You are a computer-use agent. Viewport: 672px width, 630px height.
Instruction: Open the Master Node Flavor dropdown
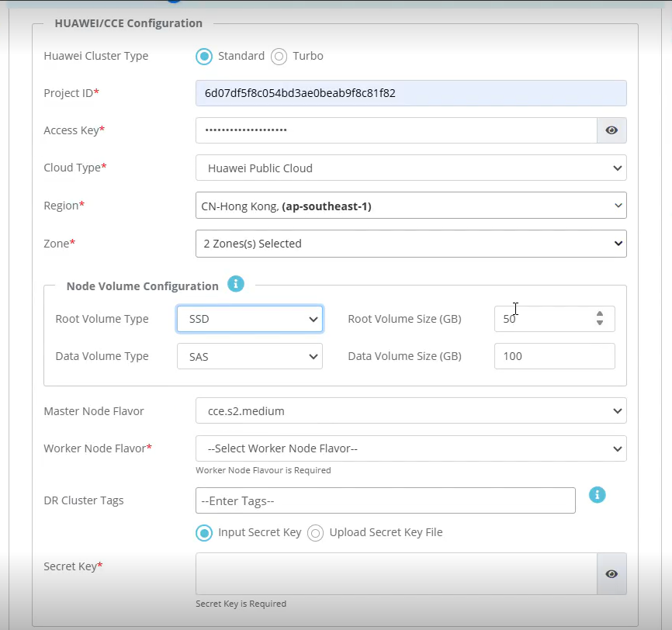tap(411, 411)
